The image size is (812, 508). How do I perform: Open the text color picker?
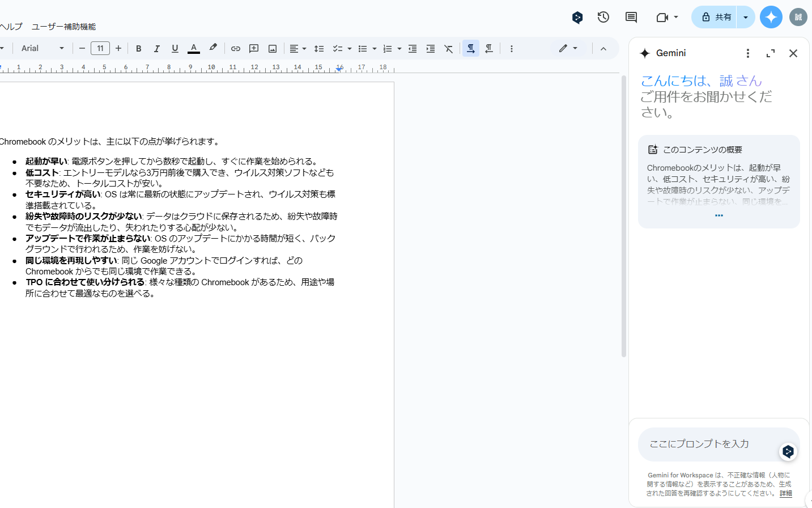pyautogui.click(x=194, y=49)
